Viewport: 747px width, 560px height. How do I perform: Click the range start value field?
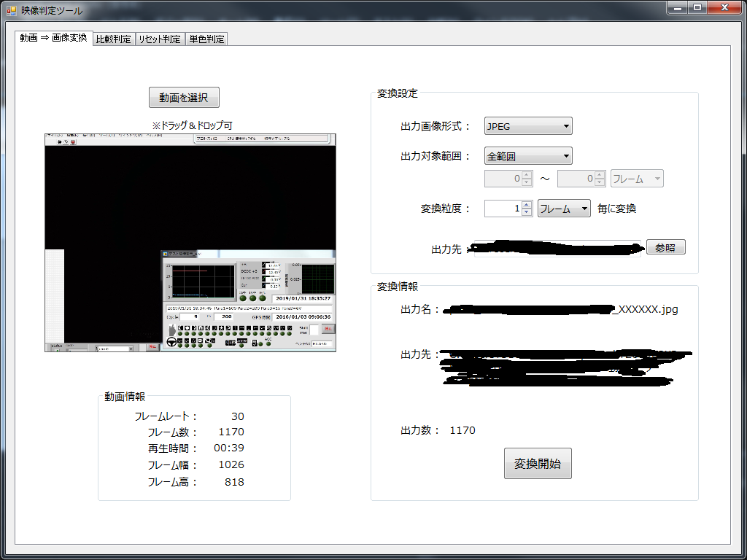(503, 179)
